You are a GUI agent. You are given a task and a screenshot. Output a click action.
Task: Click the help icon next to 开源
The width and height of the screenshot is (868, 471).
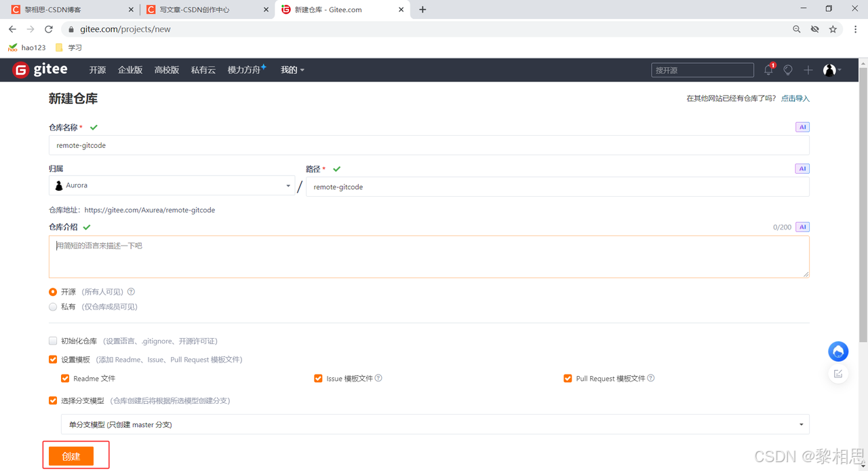(x=131, y=292)
